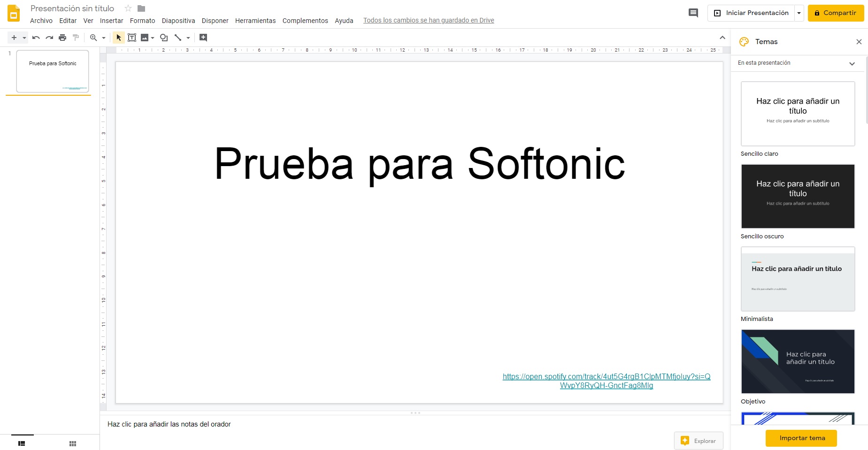Click the presentation title 'Presentación sin título'

[72, 8]
